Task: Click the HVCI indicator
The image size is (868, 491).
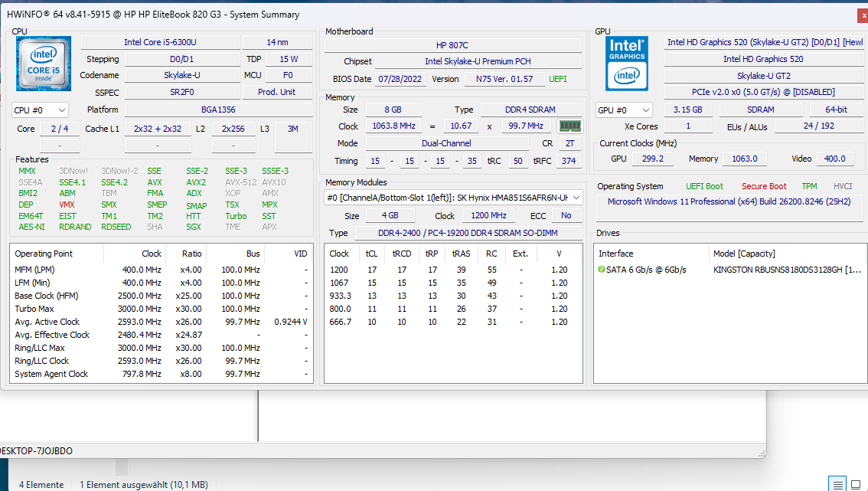Action: tap(843, 187)
